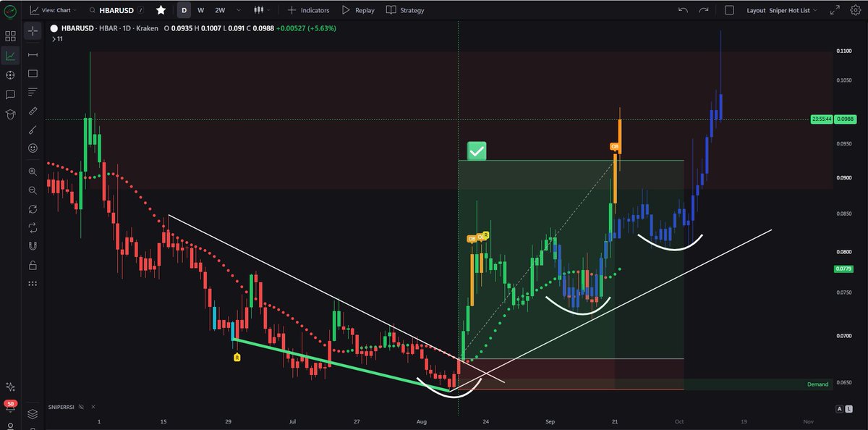The image size is (868, 430).
Task: Open the Indicators menu
Action: (308, 10)
